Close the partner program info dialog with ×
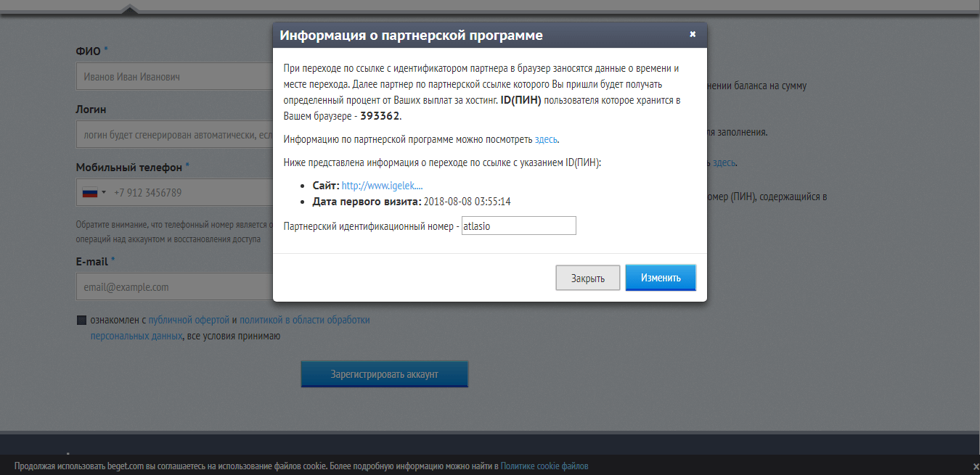This screenshot has width=980, height=475. (693, 34)
